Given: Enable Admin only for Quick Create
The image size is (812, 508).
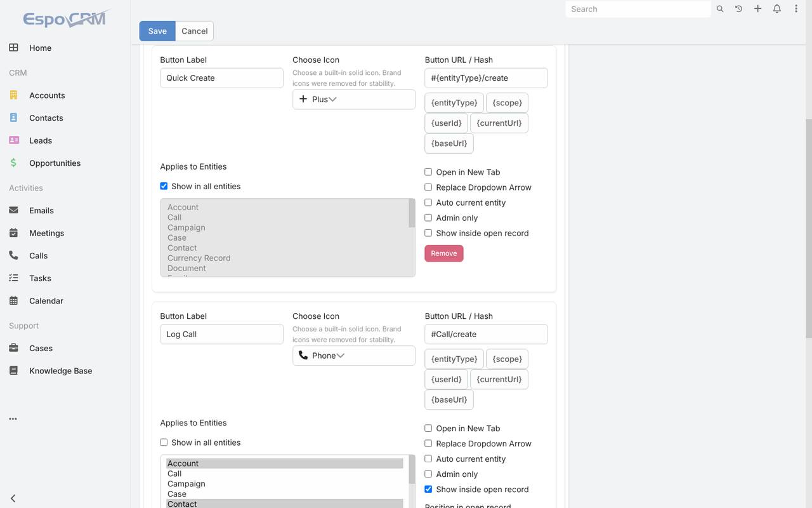Looking at the screenshot, I should point(428,218).
